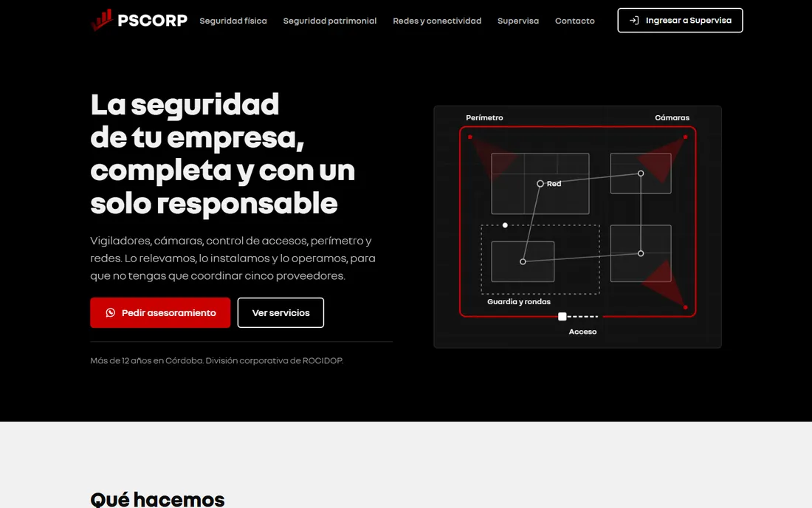The height and width of the screenshot is (508, 812).
Task: Navigate to Contacto
Action: click(575, 21)
